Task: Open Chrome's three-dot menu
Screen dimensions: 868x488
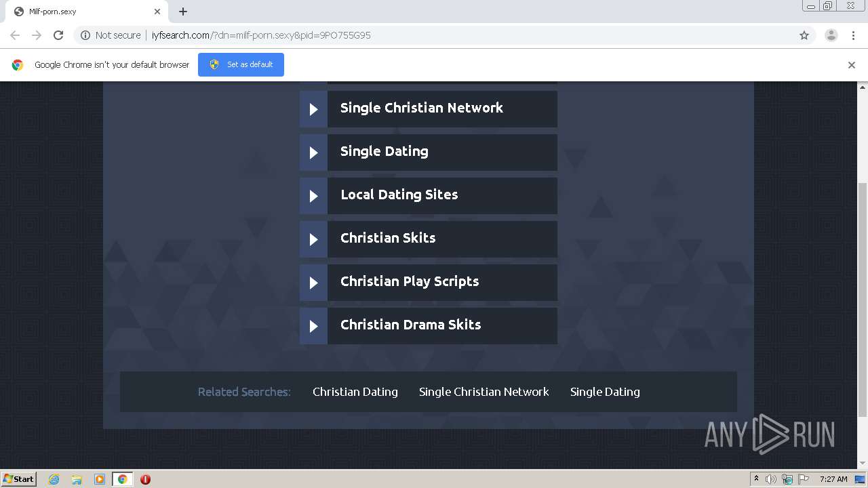Action: tap(853, 35)
